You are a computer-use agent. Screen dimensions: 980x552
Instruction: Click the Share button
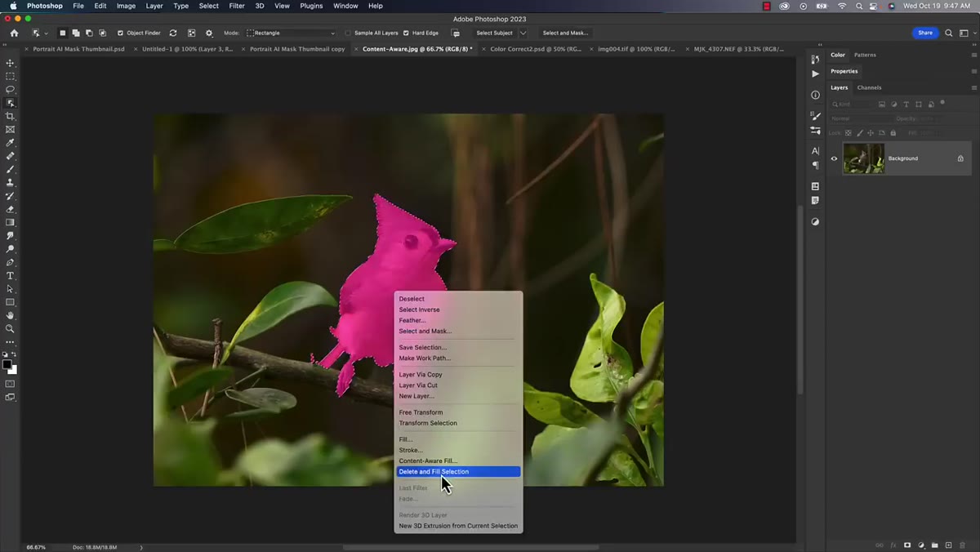pos(924,33)
